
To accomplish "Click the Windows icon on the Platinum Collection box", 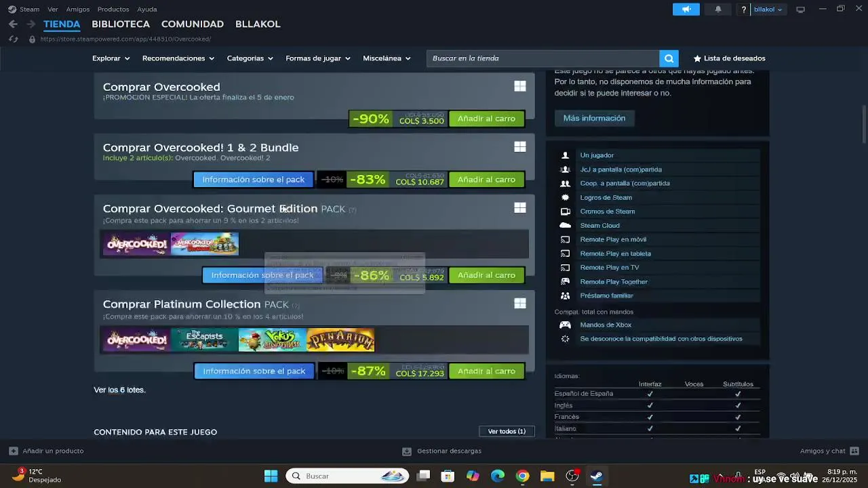I will [x=520, y=303].
